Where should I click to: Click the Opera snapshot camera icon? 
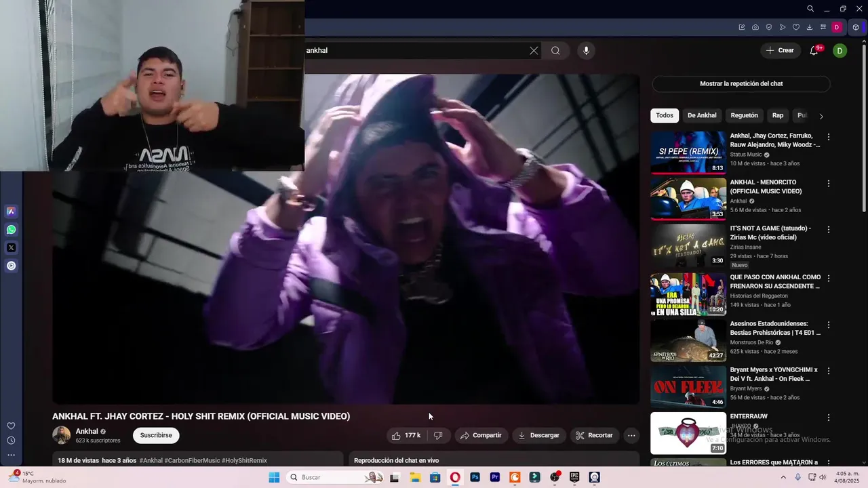(x=755, y=27)
